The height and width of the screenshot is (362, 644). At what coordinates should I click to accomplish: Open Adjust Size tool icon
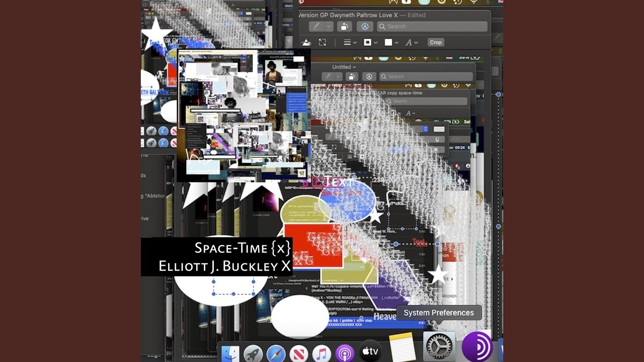(x=323, y=43)
